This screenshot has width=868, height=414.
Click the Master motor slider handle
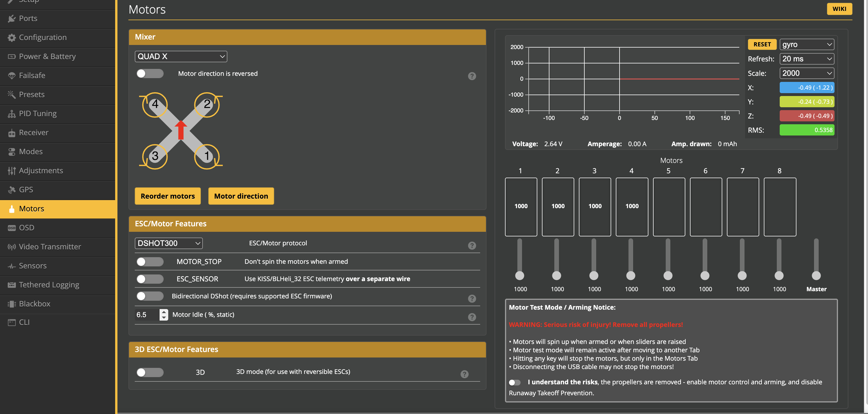816,276
